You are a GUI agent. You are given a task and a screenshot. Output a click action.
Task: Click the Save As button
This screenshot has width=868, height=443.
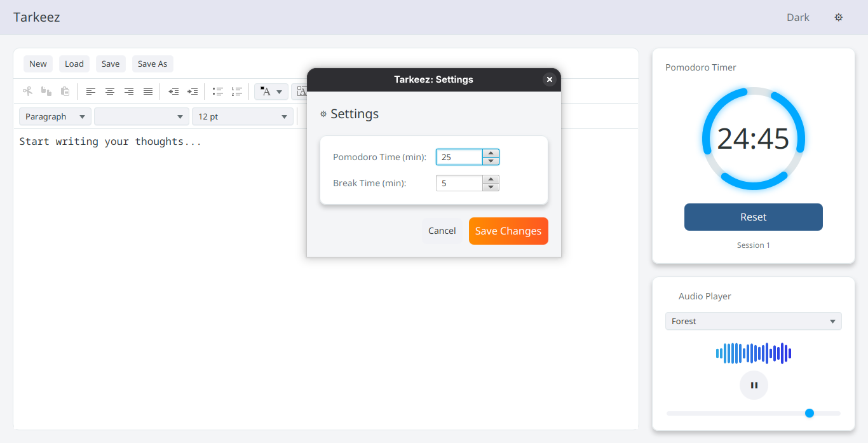[x=153, y=64]
